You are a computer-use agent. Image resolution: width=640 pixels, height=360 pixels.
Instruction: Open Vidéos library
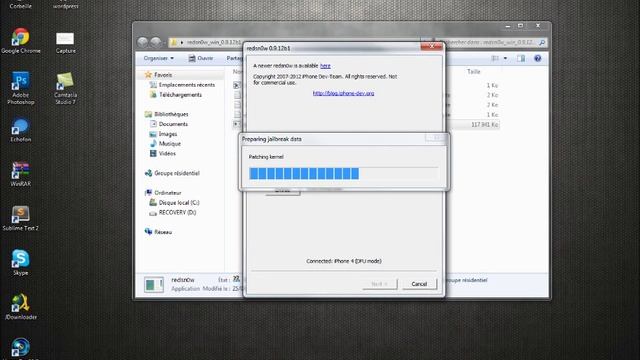click(x=162, y=153)
